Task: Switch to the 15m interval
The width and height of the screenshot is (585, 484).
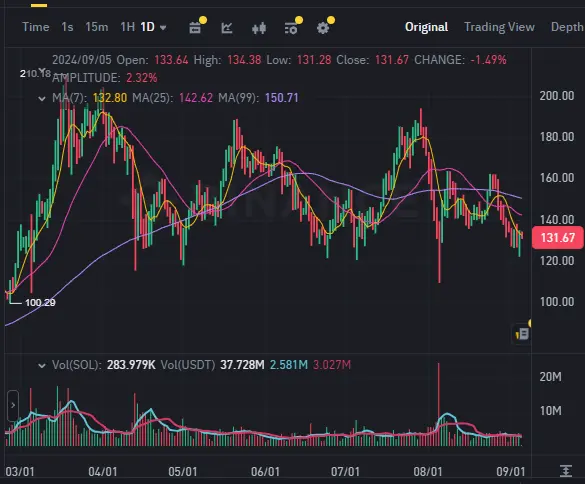Action: pos(97,27)
